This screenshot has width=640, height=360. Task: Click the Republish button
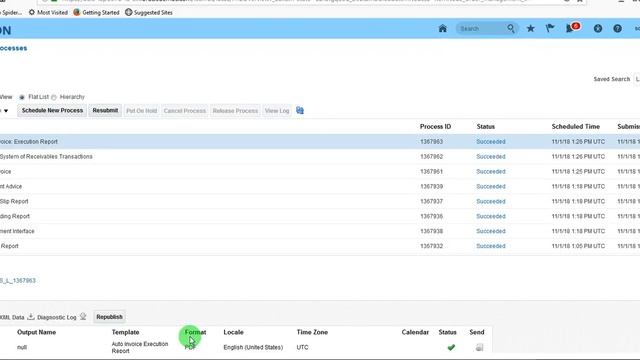tap(109, 317)
